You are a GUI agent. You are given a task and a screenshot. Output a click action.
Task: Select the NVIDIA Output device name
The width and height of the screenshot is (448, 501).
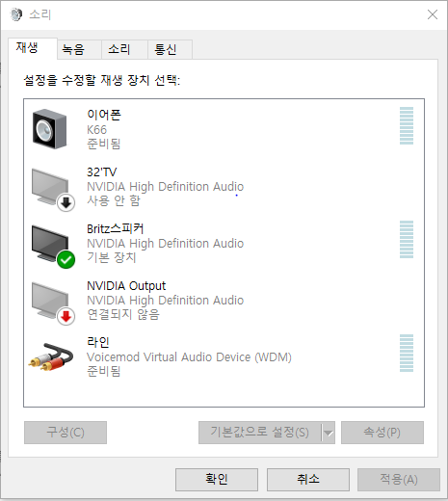(x=126, y=286)
